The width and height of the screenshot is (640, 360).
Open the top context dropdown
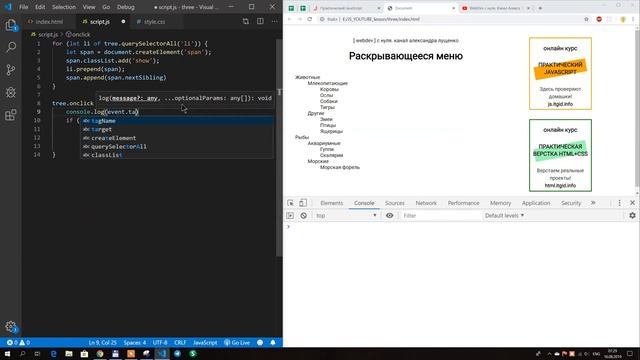point(346,216)
